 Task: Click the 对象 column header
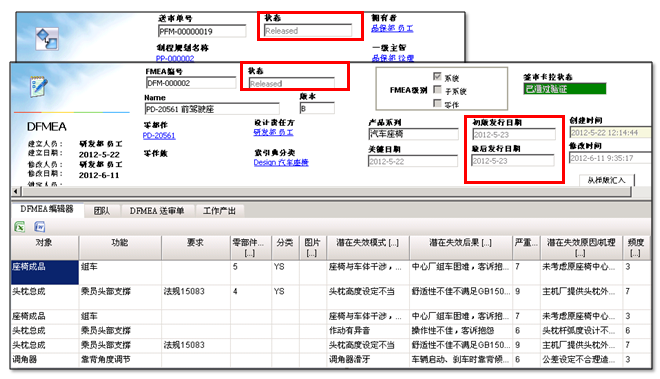click(45, 247)
